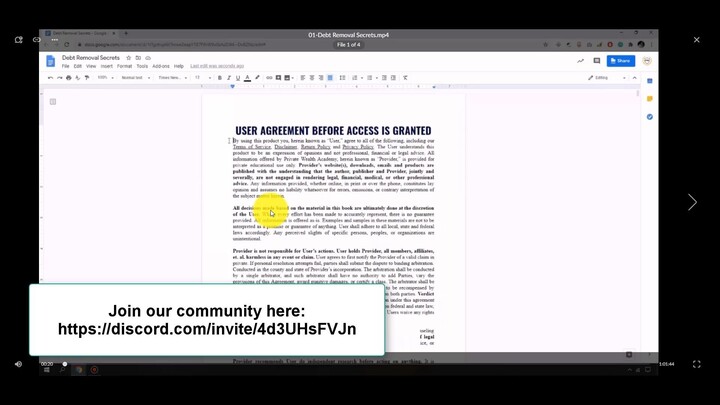Toggle italic formatting in toolbar

(228, 77)
